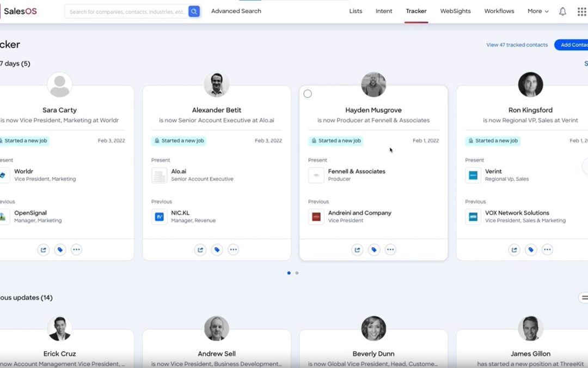Open Hayden Musgrove's profile name
The width and height of the screenshot is (588, 368).
[373, 110]
